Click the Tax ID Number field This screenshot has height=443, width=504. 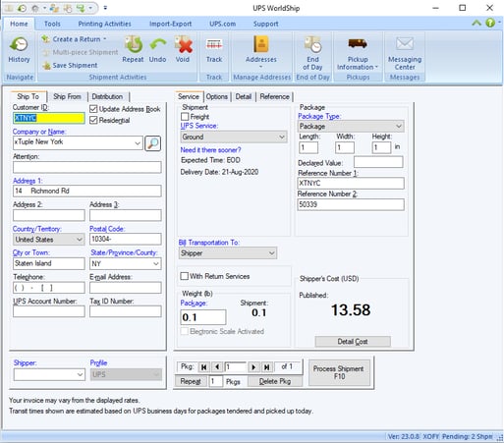126,311
